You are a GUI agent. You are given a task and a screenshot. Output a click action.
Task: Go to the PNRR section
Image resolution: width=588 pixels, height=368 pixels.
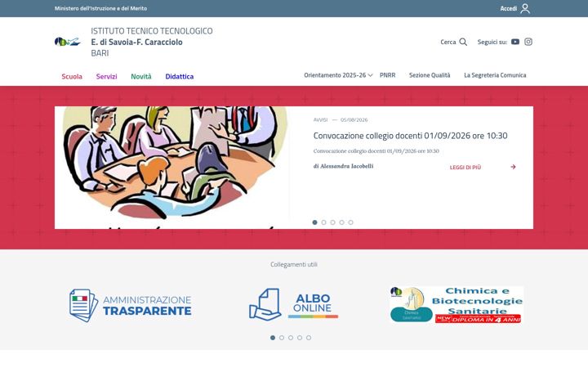coord(387,75)
